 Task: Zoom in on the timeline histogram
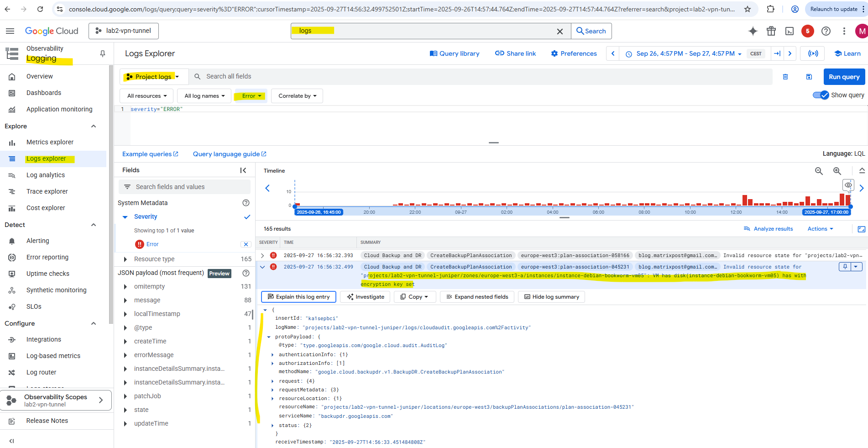point(837,171)
